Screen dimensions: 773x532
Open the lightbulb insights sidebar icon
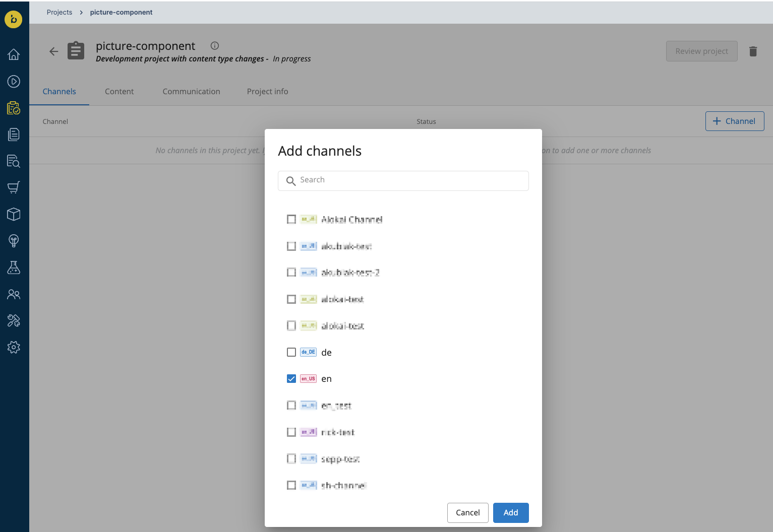[x=14, y=241]
